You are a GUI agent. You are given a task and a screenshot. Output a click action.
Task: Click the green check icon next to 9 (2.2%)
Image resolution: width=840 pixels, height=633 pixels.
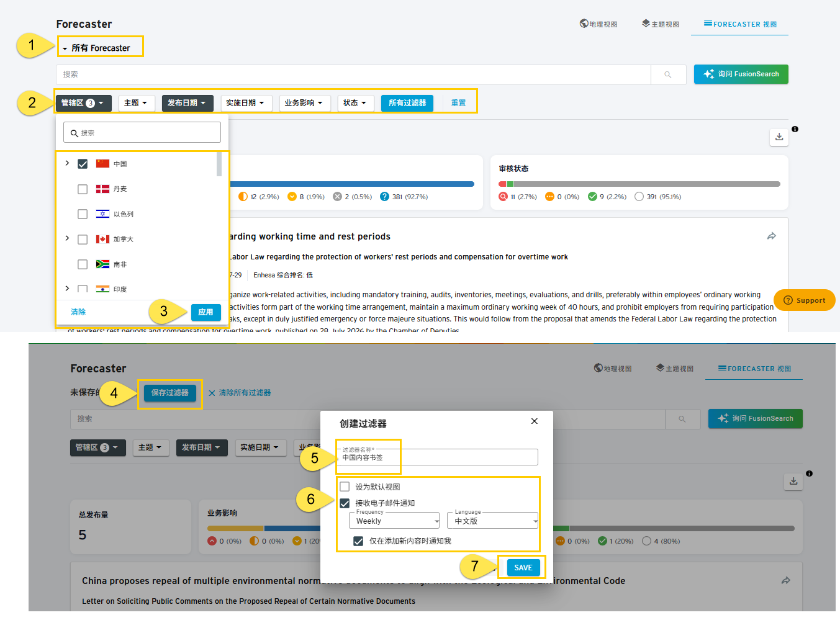pos(592,197)
